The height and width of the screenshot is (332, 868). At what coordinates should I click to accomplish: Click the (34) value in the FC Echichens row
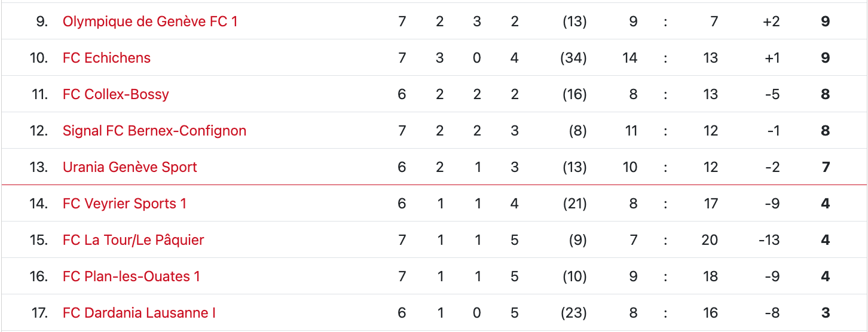(573, 58)
